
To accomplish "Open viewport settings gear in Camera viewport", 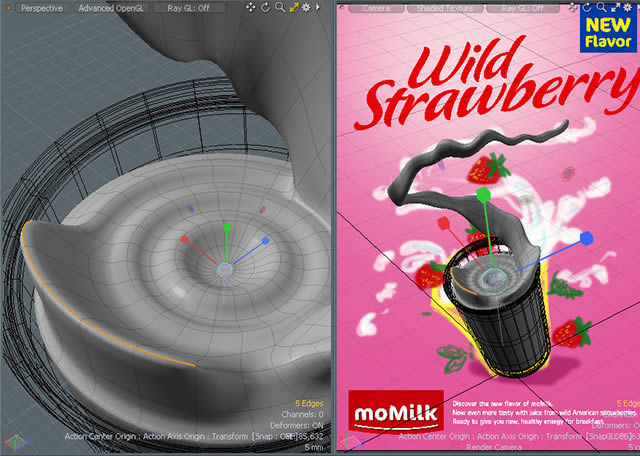I will 627,7.
